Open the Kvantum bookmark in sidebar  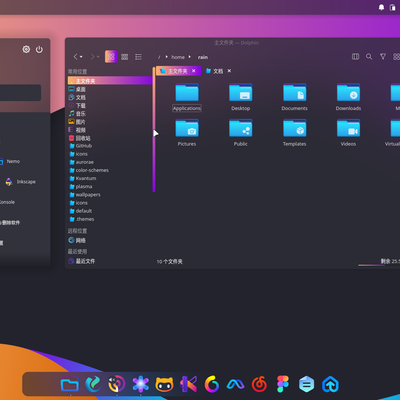tap(110, 178)
